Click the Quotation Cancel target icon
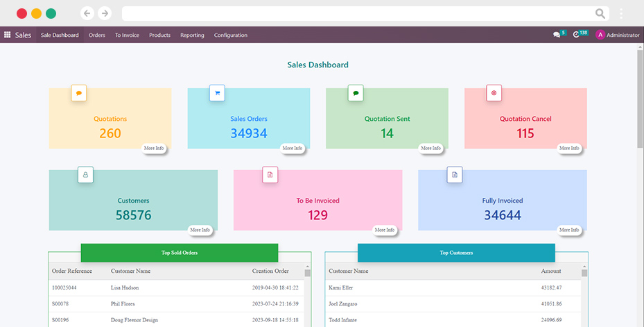Screen dimensions: 644x327 pos(494,93)
